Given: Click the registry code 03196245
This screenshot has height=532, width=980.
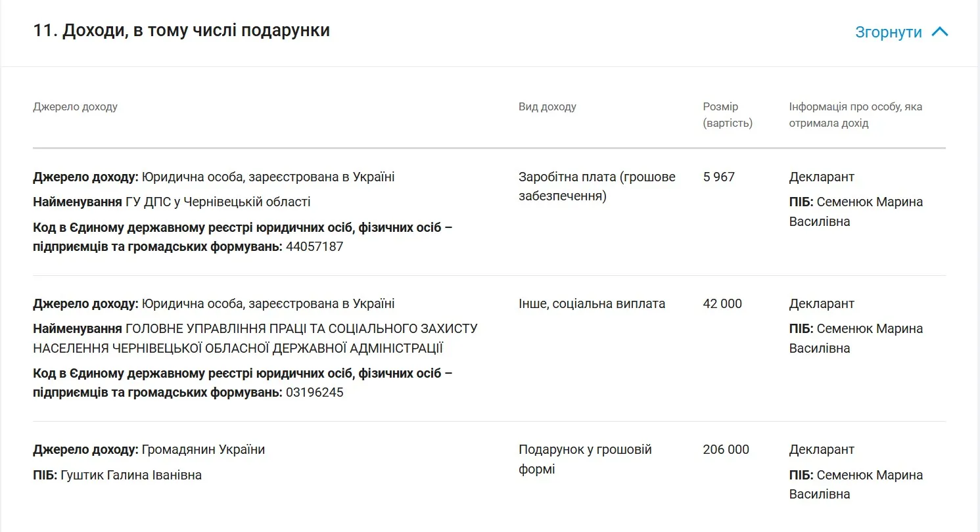Looking at the screenshot, I should 314,393.
